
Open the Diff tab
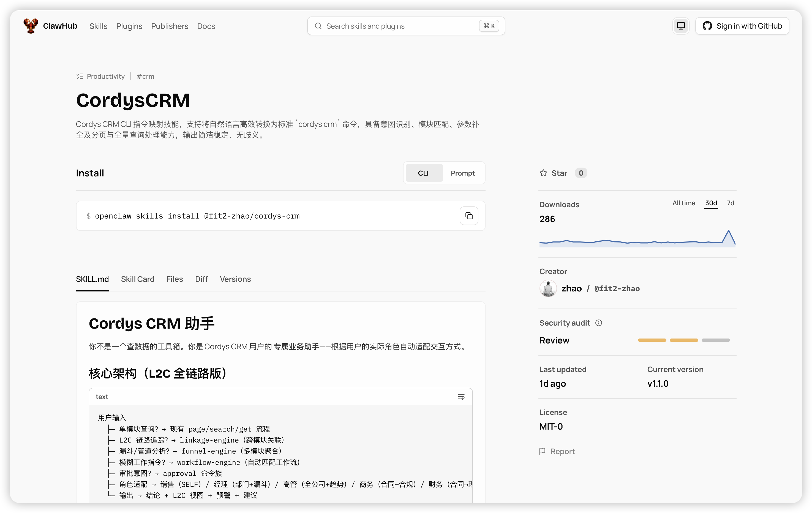201,279
